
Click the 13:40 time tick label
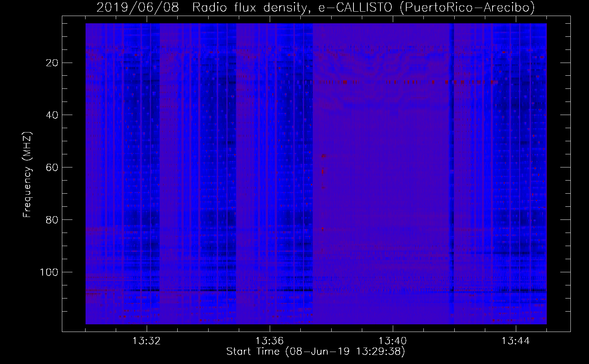[393, 341]
